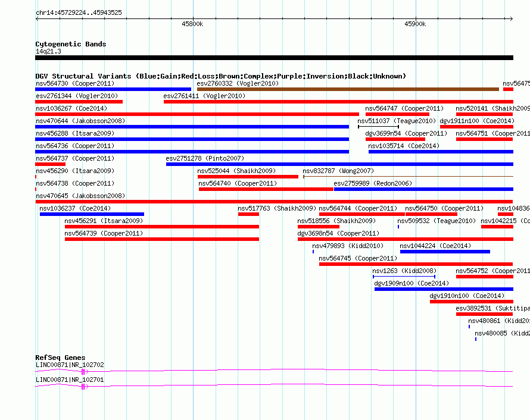Viewport: 530px width, 420px height.
Task: Click nsv564740 (Cooper2011) label
Action: pos(238,183)
